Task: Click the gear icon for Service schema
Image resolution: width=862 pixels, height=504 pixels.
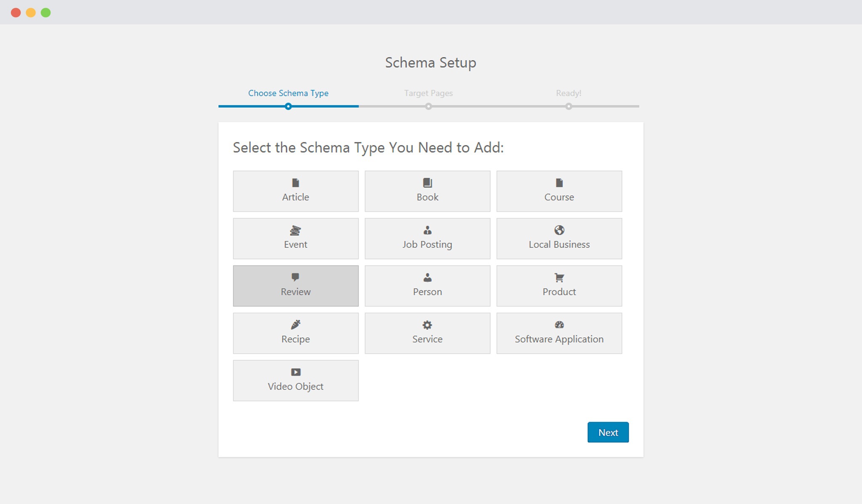Action: point(427,325)
